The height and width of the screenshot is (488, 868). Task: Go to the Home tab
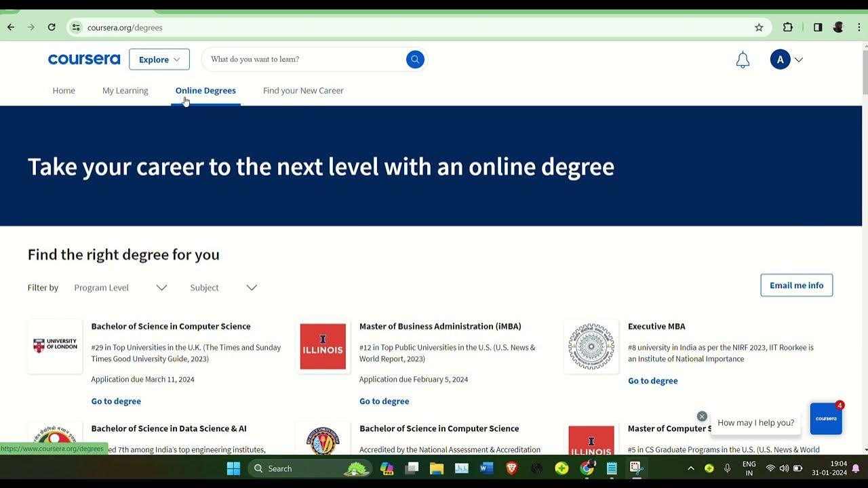[x=64, y=90]
